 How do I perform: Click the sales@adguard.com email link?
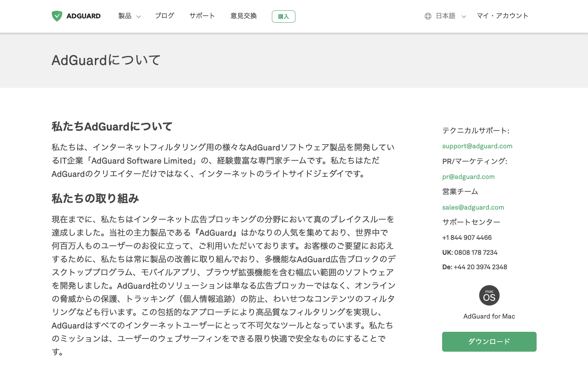click(x=473, y=207)
